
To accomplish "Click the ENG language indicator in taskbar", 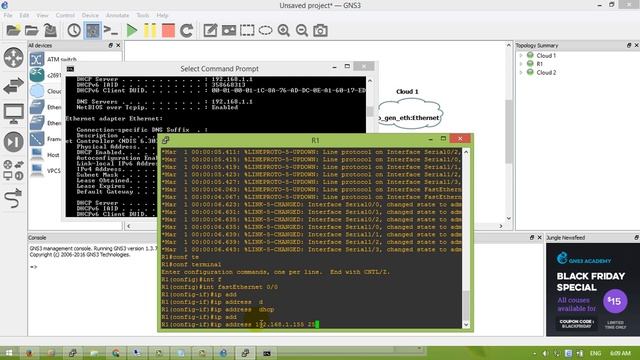I will click(596, 353).
